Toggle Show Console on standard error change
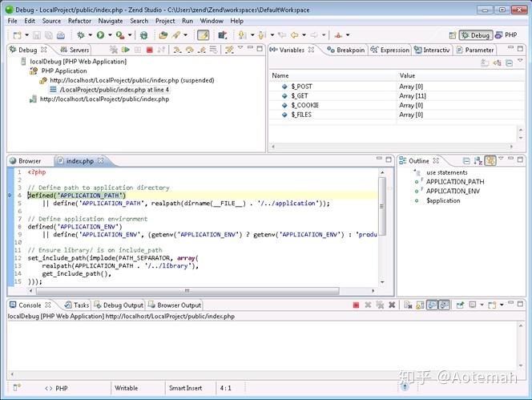The height and width of the screenshot is (400, 532). (x=444, y=305)
